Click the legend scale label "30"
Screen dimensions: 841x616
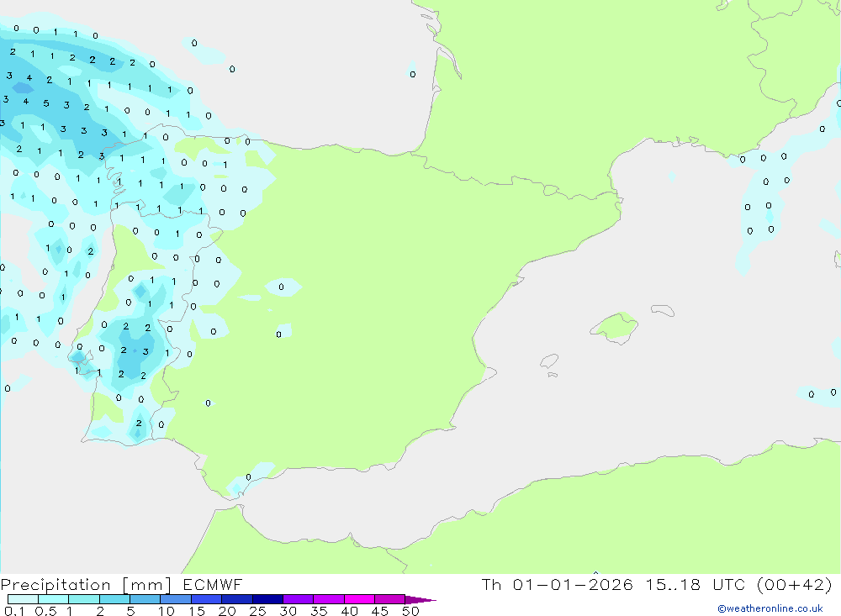point(288,611)
